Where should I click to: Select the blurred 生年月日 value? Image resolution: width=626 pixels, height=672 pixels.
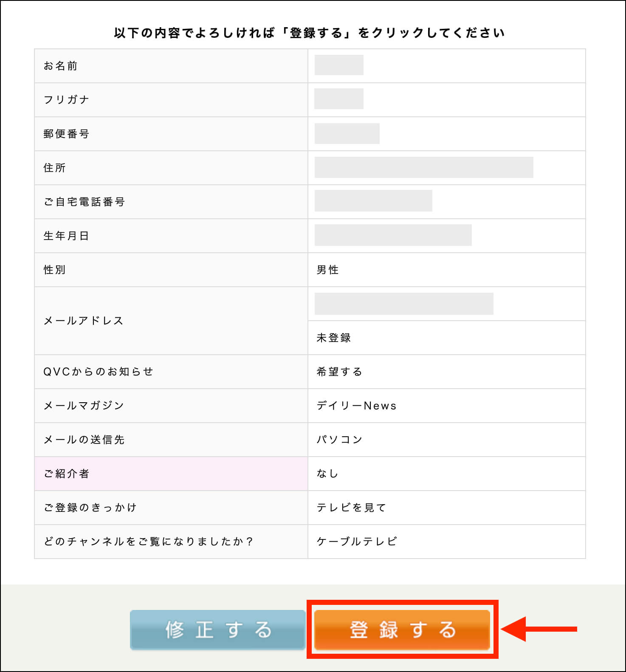[393, 235]
